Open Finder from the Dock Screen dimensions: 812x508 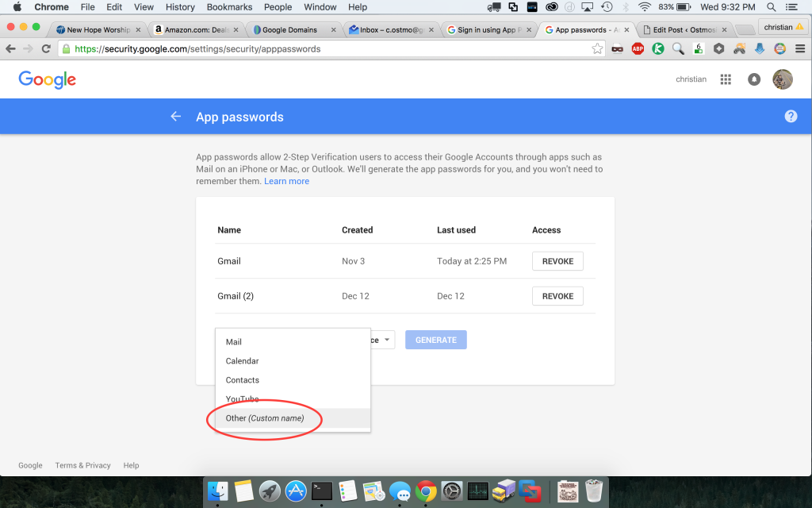click(218, 491)
